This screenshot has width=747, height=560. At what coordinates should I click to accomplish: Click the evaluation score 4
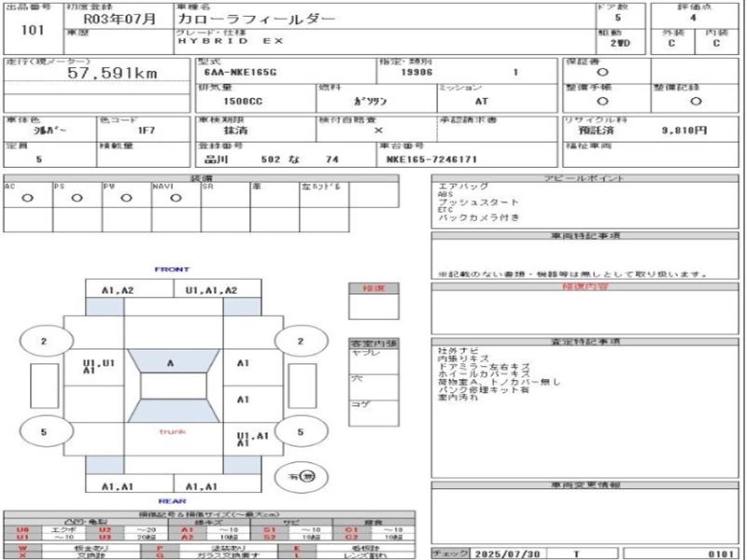click(693, 18)
